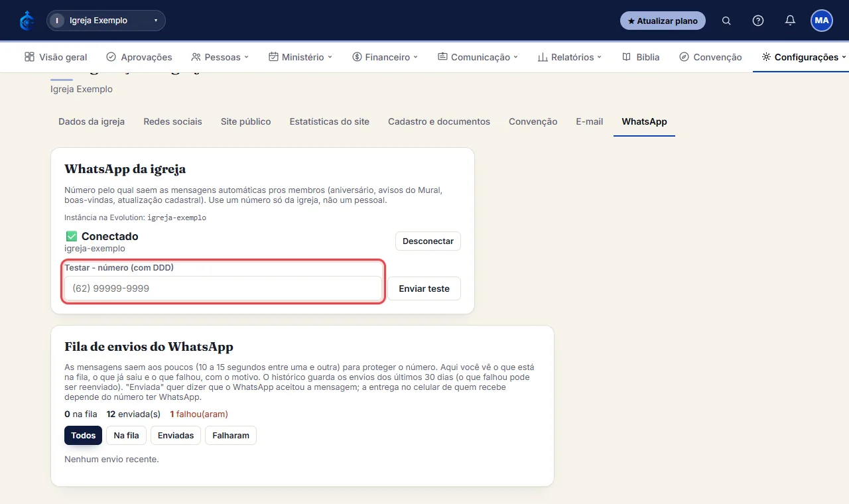Open the help question mark icon

(758, 21)
